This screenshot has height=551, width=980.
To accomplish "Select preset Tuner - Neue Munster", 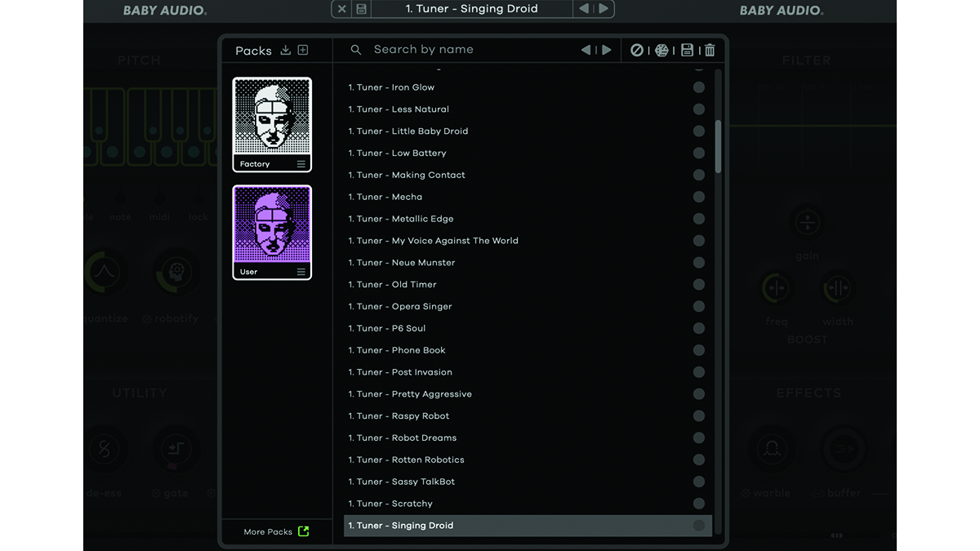I will 528,263.
